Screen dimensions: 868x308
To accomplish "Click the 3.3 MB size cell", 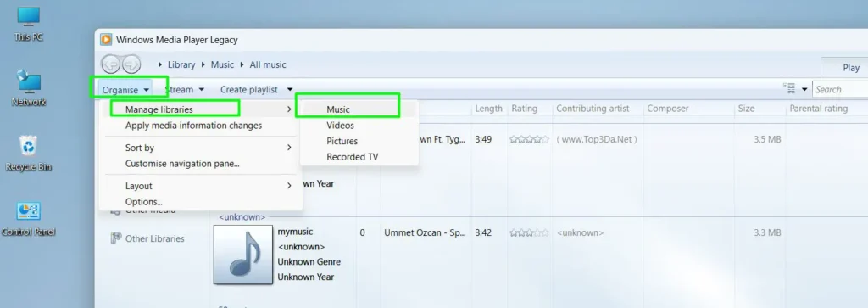I will [767, 232].
